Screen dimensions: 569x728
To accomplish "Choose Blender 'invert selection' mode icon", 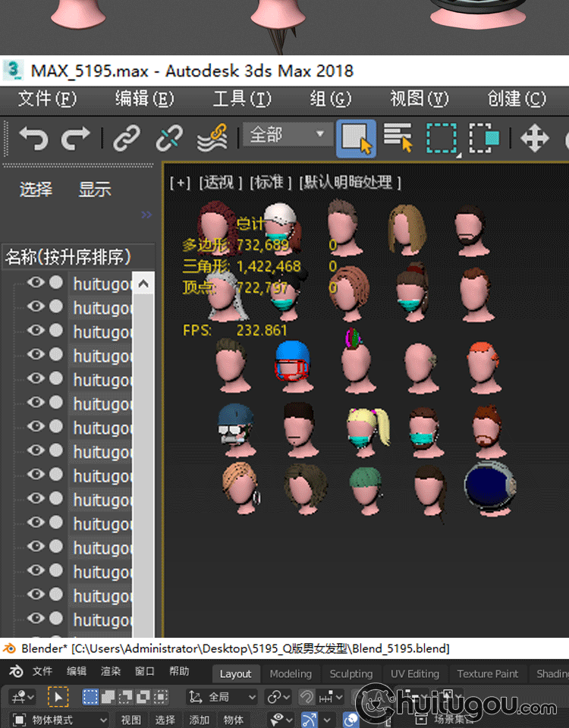I will coord(143,697).
